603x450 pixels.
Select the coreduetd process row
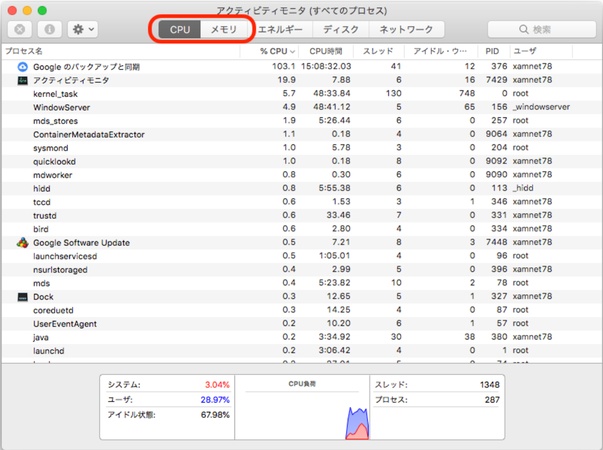tap(302, 310)
